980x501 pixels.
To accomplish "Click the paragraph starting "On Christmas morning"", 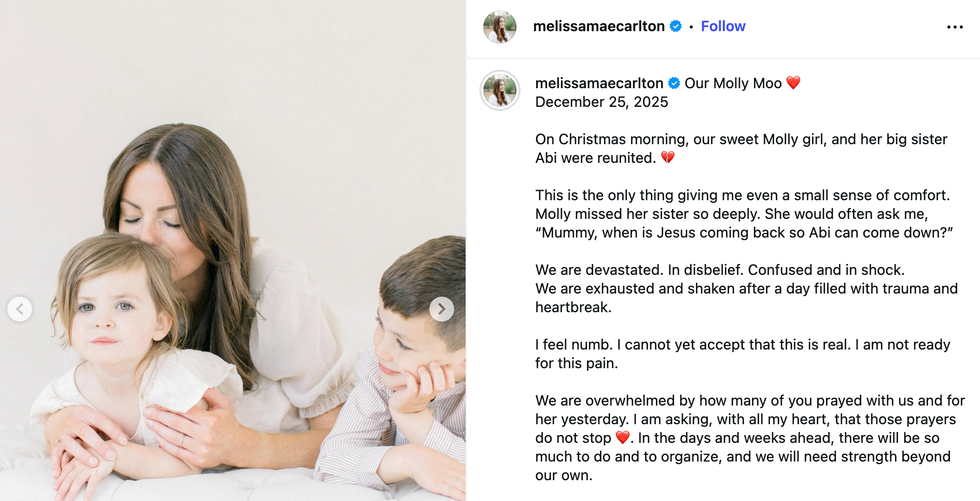I will [740, 148].
